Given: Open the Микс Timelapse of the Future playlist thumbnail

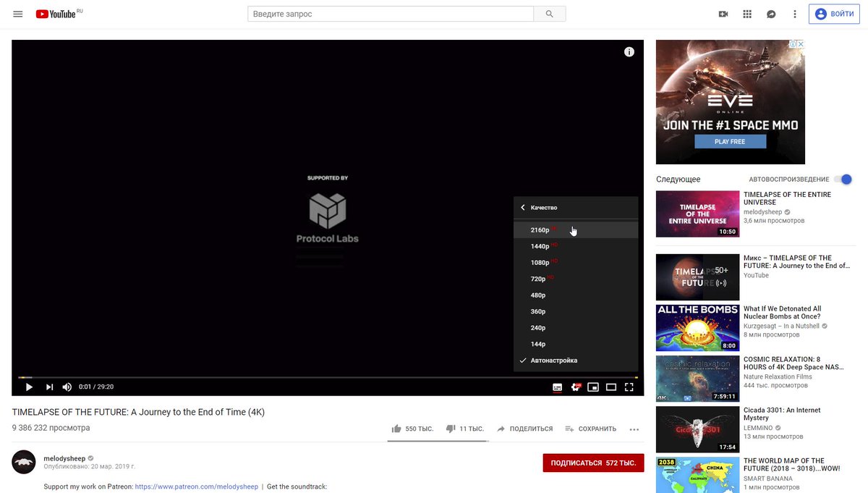Looking at the screenshot, I should click(697, 277).
